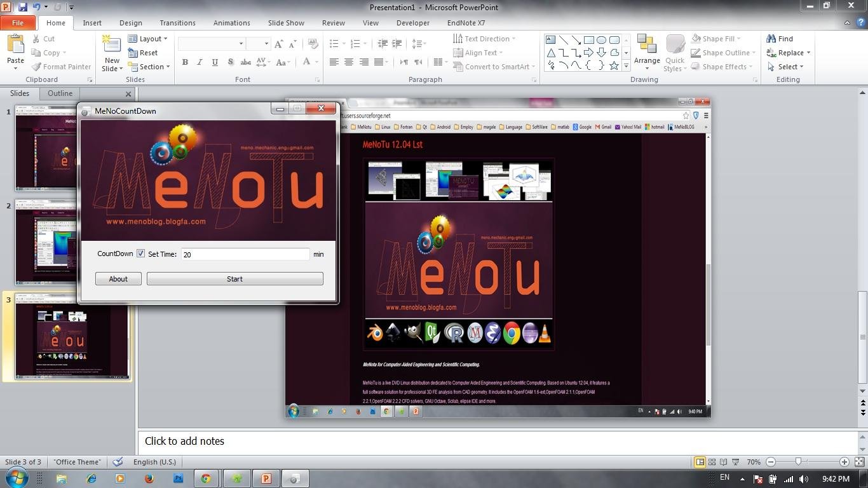868x488 pixels.
Task: Switch to Slide Sorter view
Action: (x=712, y=462)
